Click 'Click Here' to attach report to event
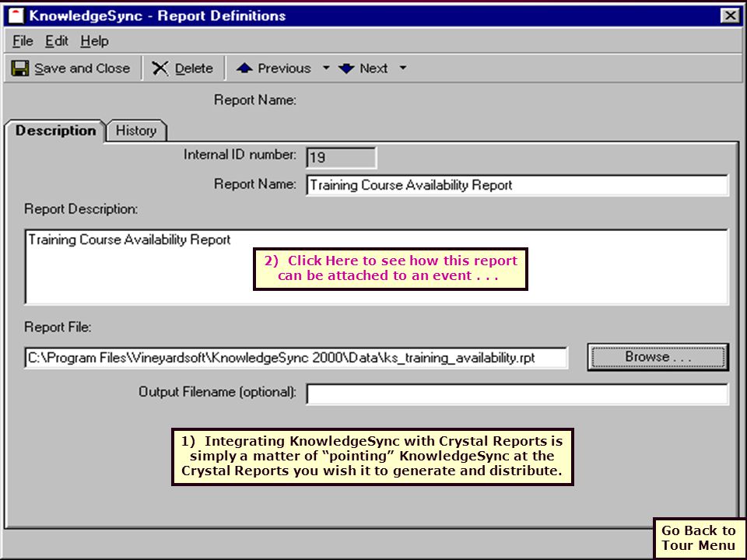This screenshot has width=747, height=560. pyautogui.click(x=390, y=268)
